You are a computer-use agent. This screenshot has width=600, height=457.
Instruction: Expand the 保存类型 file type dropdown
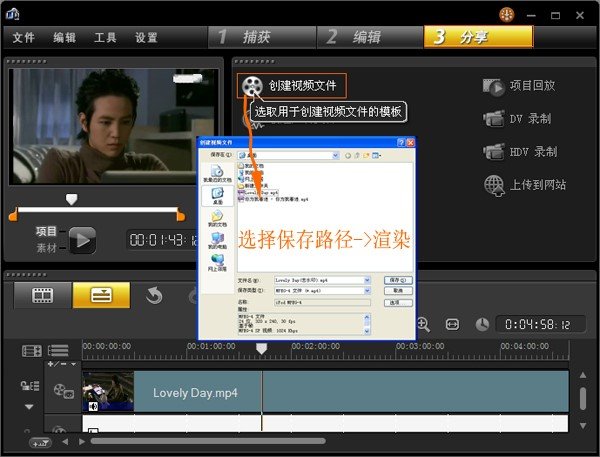pyautogui.click(x=367, y=290)
